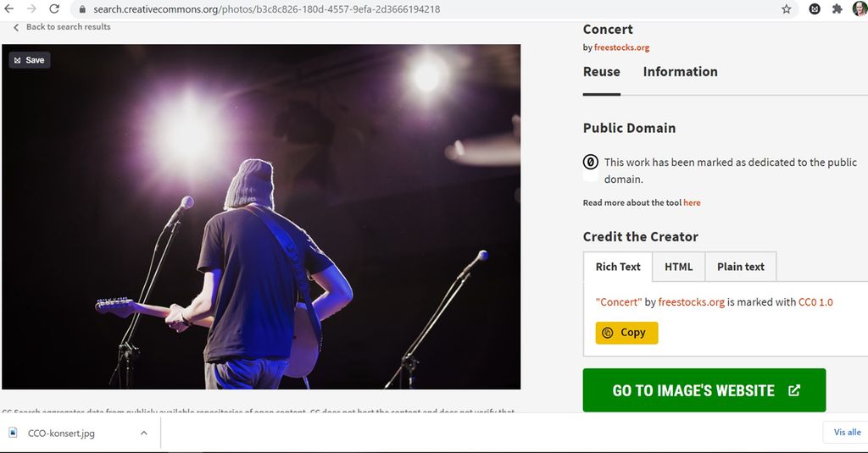Screen dimensions: 868x453
Task: Switch to the Information tab
Action: coord(680,72)
